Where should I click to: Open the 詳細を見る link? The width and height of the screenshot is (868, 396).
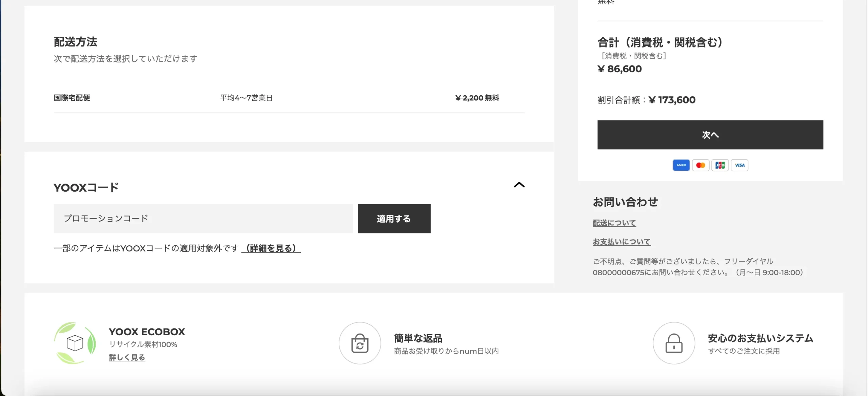(x=271, y=248)
